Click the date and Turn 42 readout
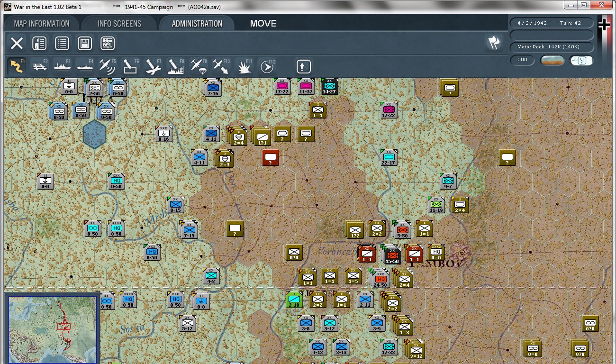616x364 pixels. click(x=552, y=23)
